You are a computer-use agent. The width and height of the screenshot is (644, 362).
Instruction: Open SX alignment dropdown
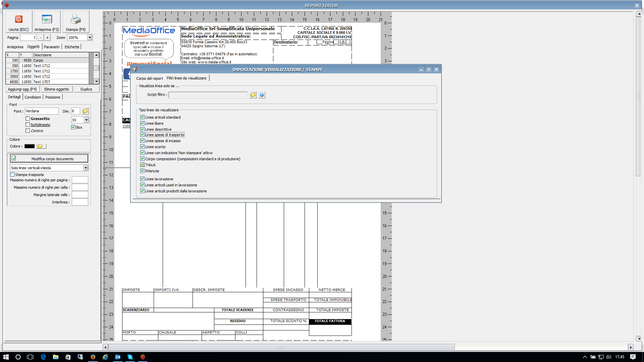(x=86, y=120)
